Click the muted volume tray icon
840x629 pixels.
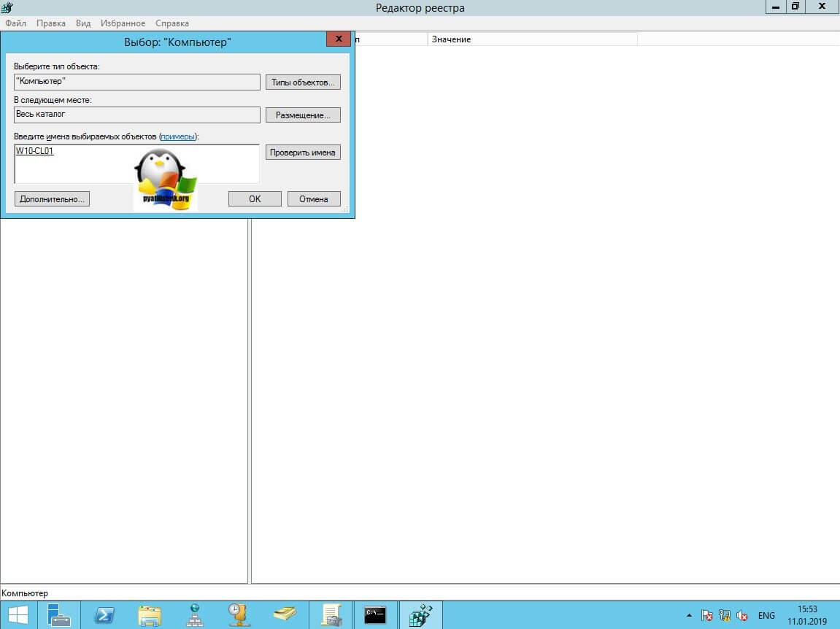pos(742,616)
